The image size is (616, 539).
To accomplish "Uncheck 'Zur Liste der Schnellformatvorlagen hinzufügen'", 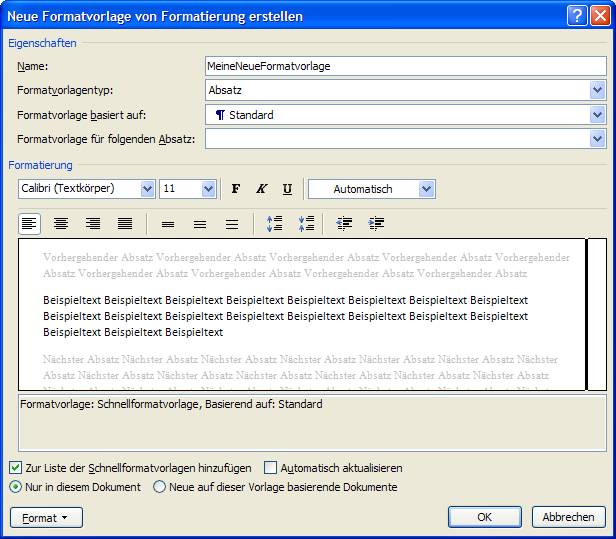I will [x=15, y=468].
